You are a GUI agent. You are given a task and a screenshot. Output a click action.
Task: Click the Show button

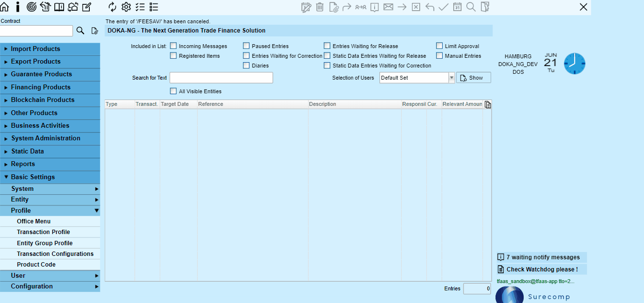pyautogui.click(x=474, y=78)
